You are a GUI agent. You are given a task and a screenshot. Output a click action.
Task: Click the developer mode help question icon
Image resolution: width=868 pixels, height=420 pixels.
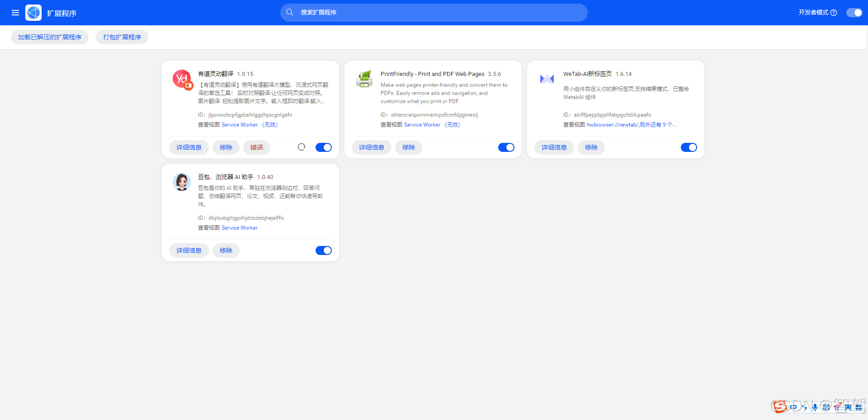pos(834,13)
